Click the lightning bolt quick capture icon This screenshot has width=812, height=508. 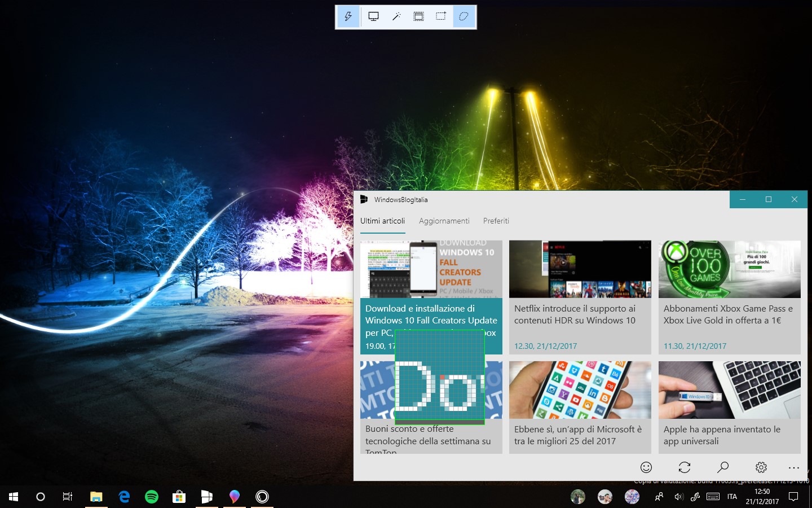click(348, 17)
